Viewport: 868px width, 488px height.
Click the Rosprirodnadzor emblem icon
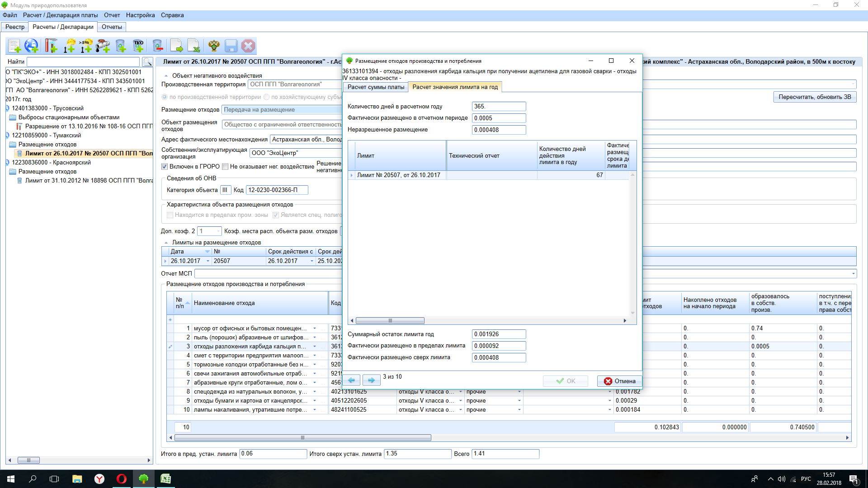(x=214, y=46)
